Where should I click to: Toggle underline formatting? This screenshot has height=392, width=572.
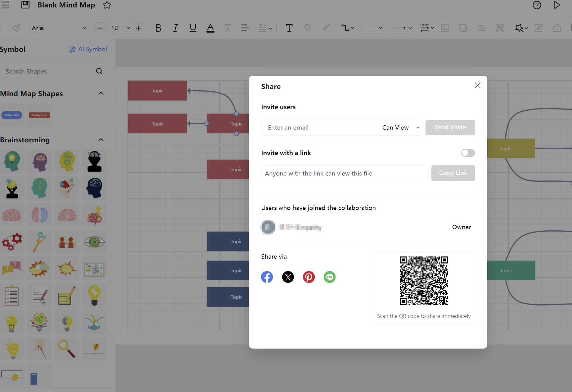[x=193, y=28]
